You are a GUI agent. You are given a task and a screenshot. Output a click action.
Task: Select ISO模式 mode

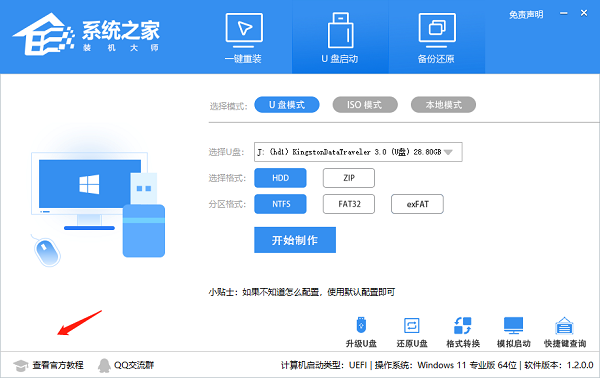[x=365, y=104]
